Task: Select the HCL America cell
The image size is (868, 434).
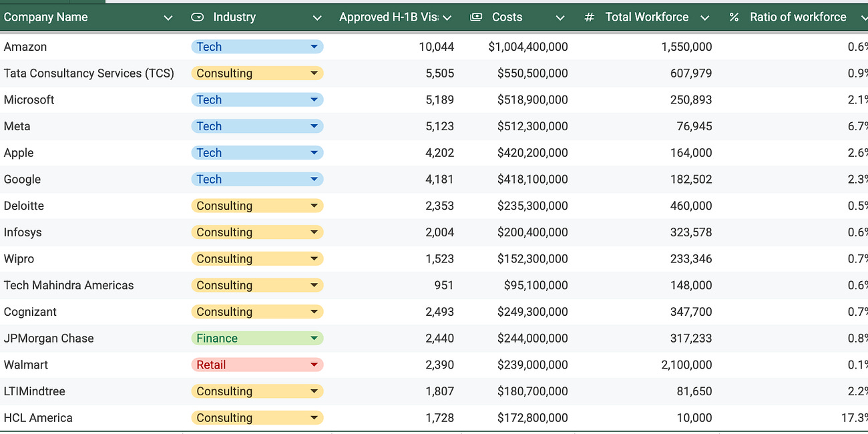Action: pyautogui.click(x=91, y=418)
